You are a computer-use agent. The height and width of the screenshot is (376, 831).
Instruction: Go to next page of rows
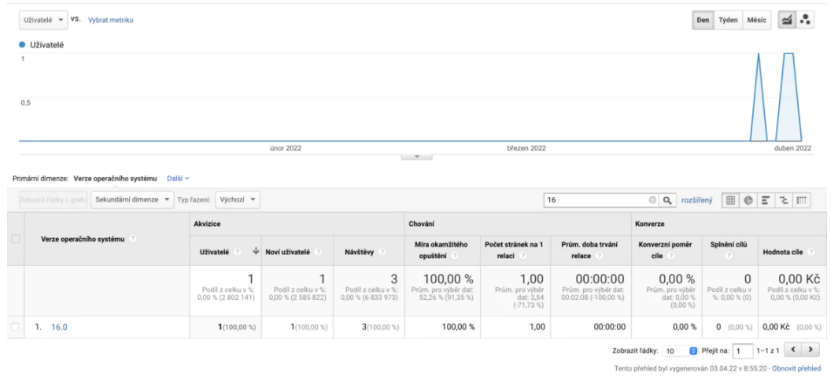[810, 349]
